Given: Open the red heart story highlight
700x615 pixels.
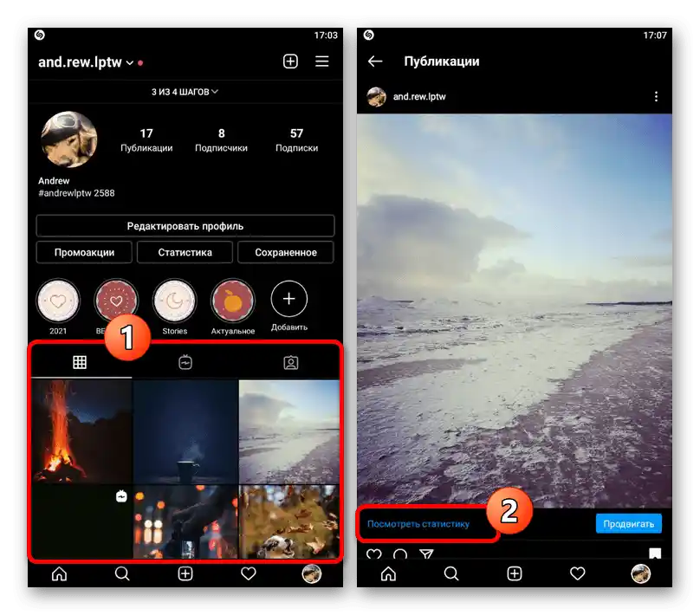Looking at the screenshot, I should pyautogui.click(x=116, y=301).
